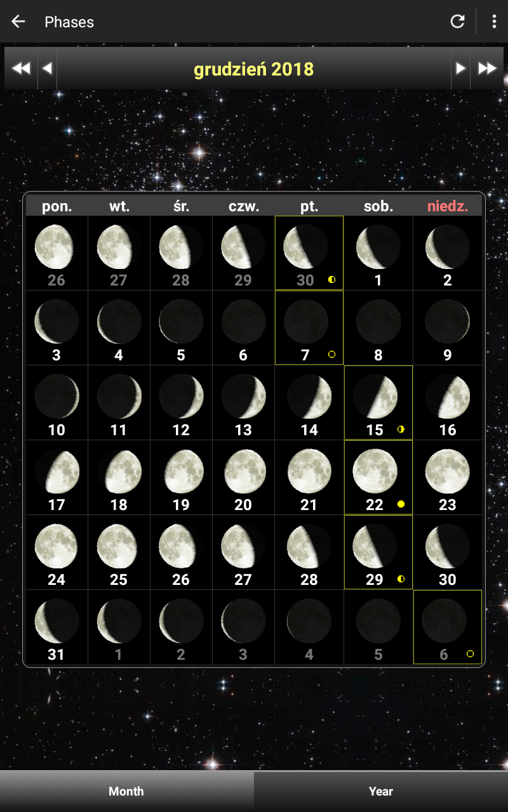Viewport: 508px width, 812px height.
Task: Open the three-dot overflow menu
Action: 494,22
